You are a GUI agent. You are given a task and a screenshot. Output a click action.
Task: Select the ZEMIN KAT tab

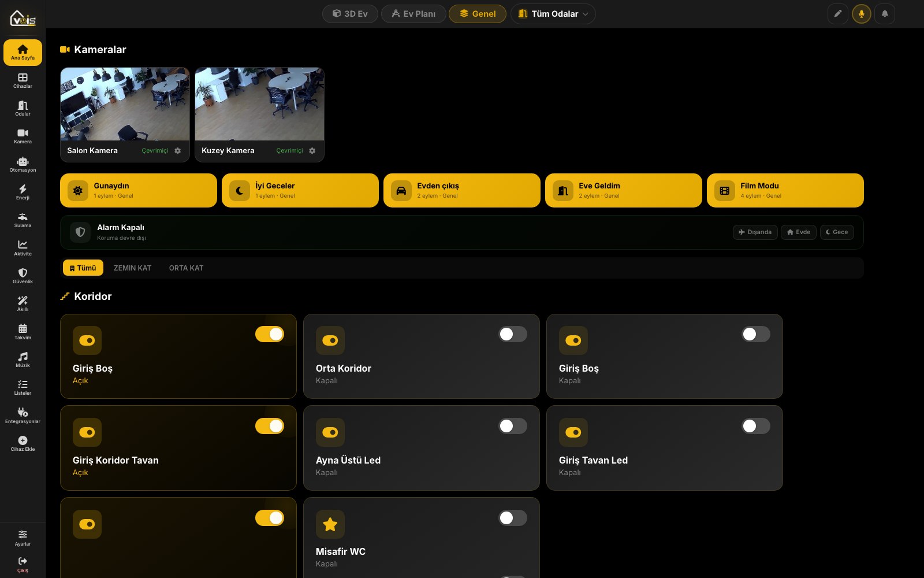[132, 268]
